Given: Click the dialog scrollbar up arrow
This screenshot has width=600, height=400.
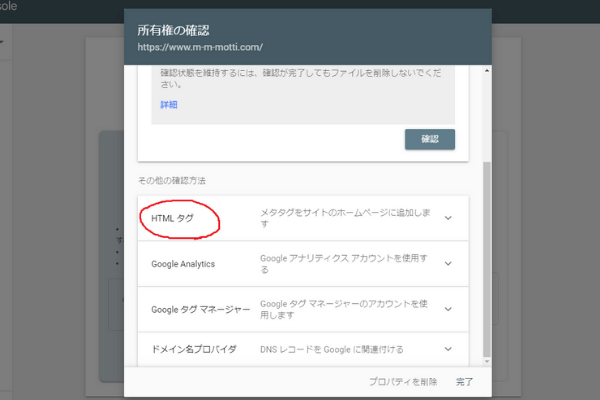Looking at the screenshot, I should pyautogui.click(x=487, y=71).
